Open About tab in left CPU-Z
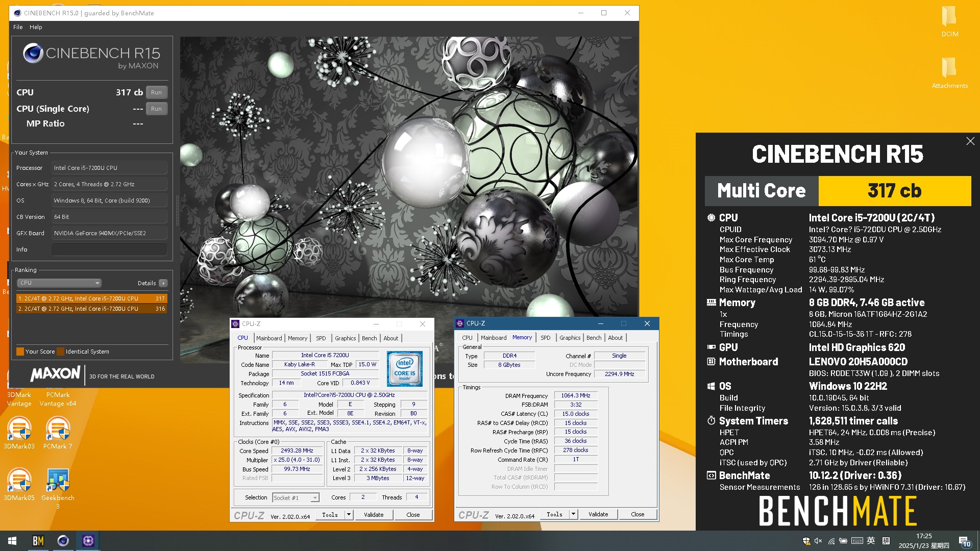 pos(391,338)
